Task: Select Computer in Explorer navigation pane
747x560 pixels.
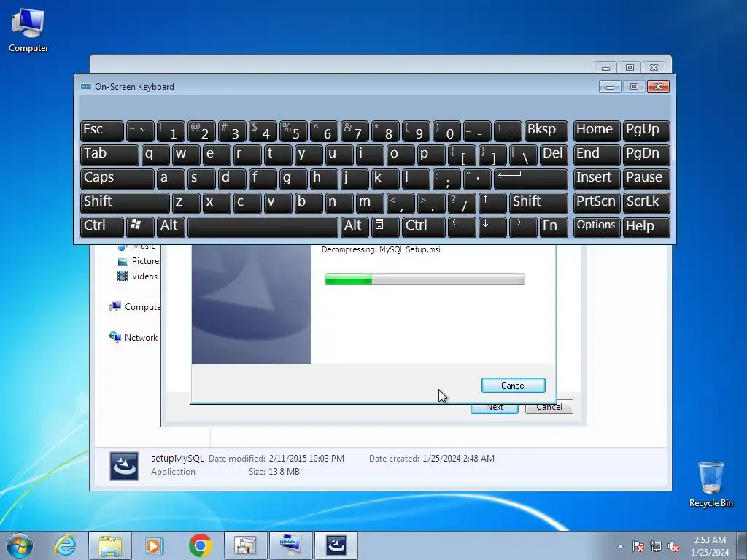Action: tap(135, 307)
